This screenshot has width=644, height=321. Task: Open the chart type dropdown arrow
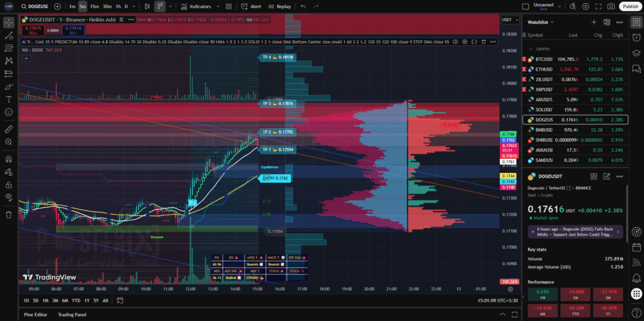pyautogui.click(x=170, y=6)
